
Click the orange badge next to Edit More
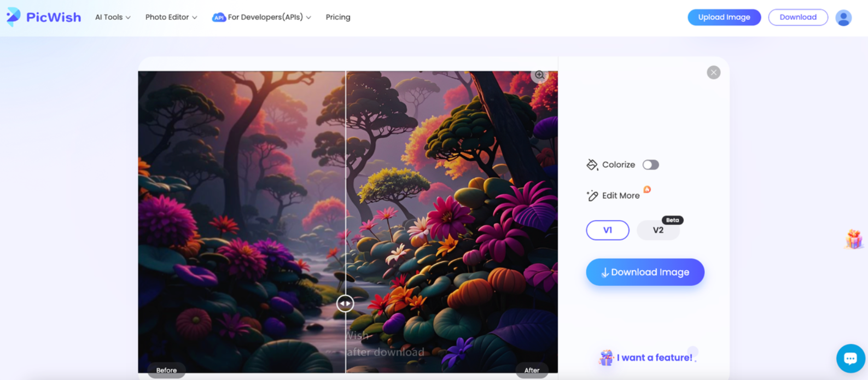(647, 189)
